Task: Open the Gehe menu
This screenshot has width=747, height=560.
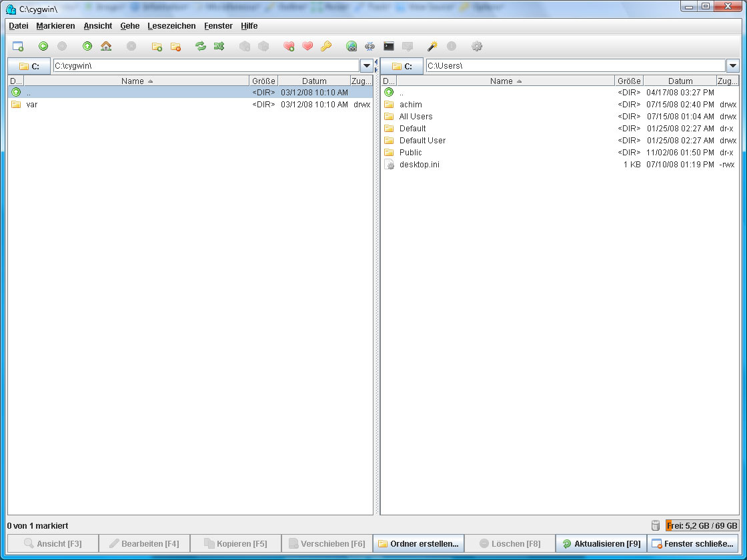Action: pyautogui.click(x=129, y=26)
